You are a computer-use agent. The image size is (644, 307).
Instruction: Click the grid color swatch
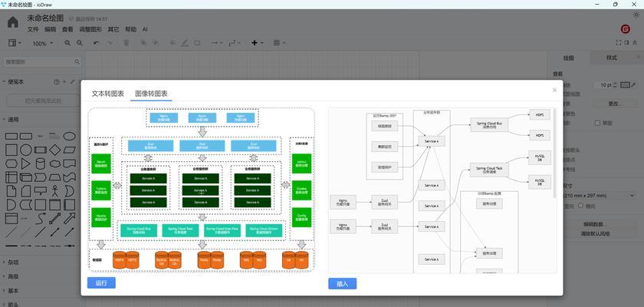coord(625,84)
